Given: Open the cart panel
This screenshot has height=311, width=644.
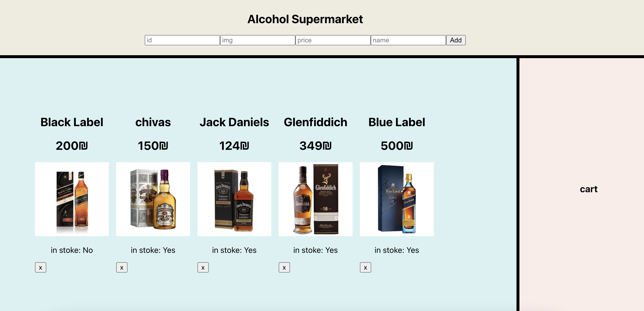Looking at the screenshot, I should (x=589, y=190).
